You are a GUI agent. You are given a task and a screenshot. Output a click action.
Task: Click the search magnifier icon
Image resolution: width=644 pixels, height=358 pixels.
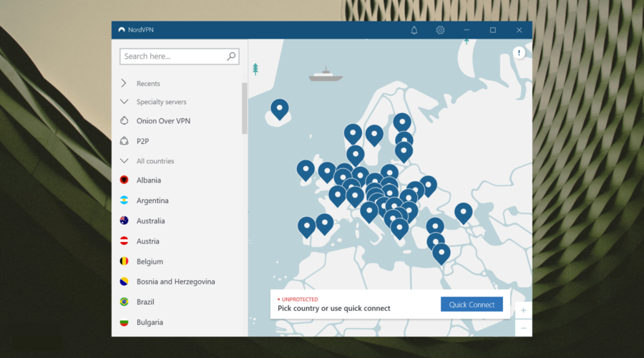pyautogui.click(x=231, y=57)
